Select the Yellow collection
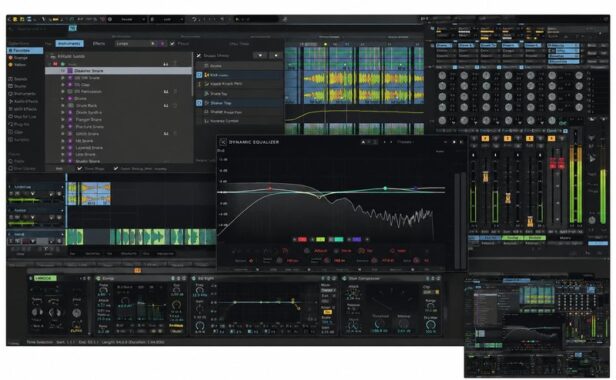 tap(17, 65)
